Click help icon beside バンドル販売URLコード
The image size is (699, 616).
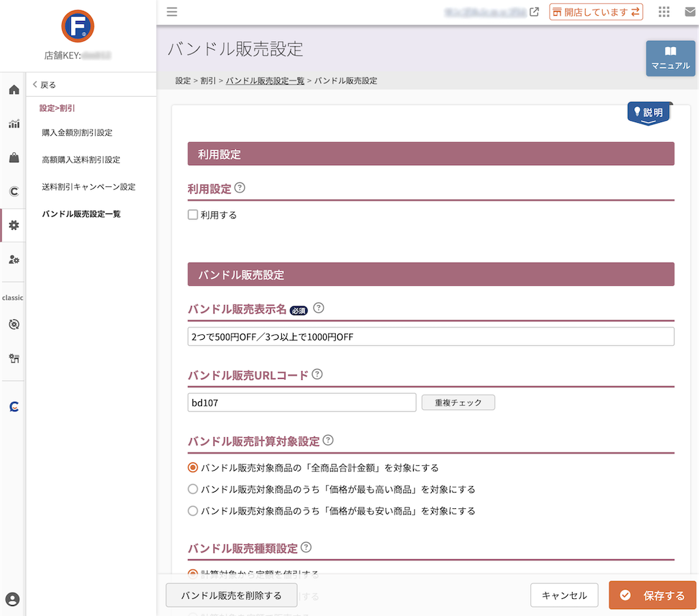(317, 374)
